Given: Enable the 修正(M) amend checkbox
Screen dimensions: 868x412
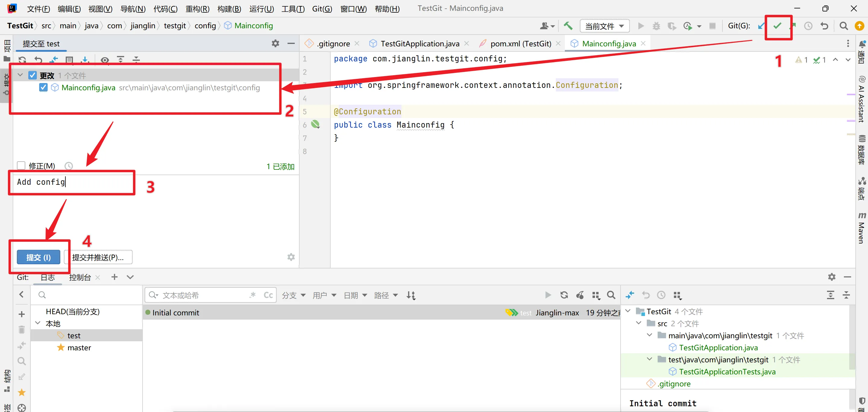Looking at the screenshot, I should [x=21, y=166].
